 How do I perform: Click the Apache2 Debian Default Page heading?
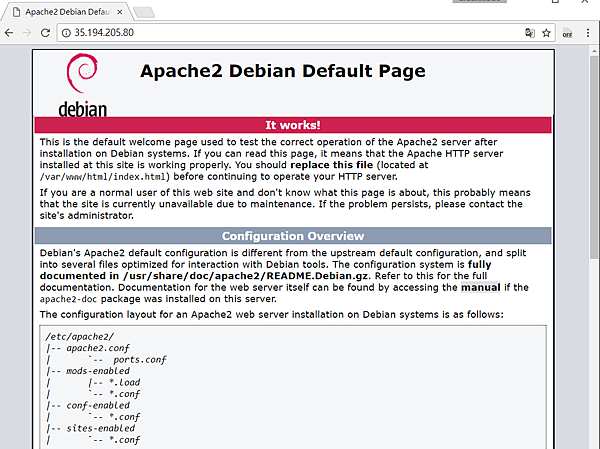click(283, 71)
